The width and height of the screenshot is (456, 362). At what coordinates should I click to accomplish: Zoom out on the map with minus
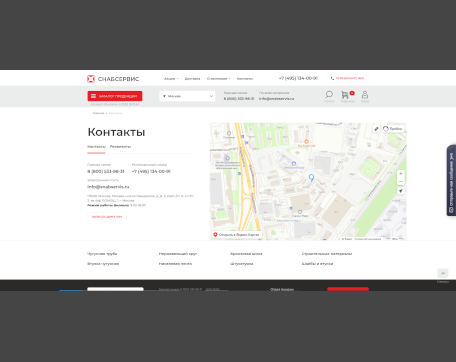(401, 181)
